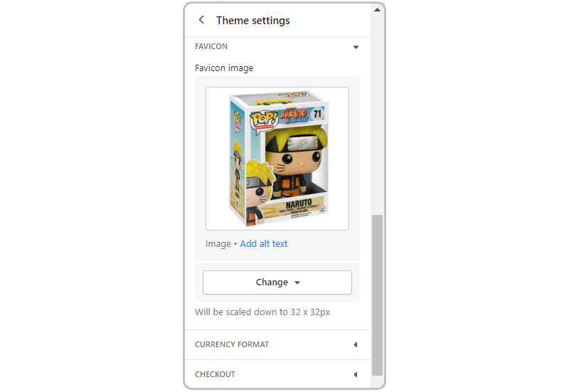Open the CHECKOUT section label
569x392 pixels.
click(x=216, y=374)
